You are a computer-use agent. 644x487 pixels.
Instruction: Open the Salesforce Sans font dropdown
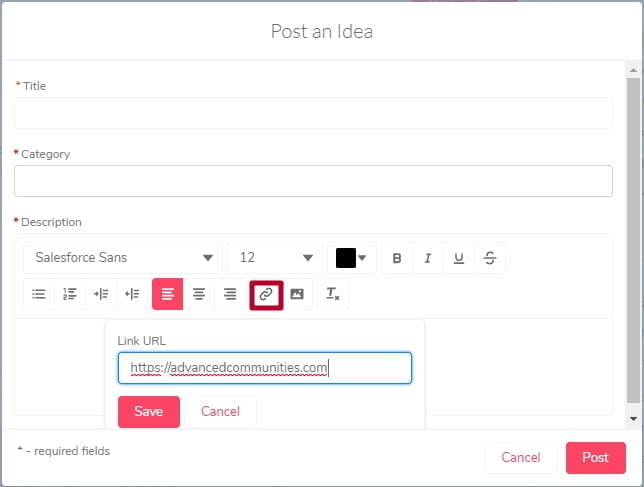pyautogui.click(x=122, y=258)
